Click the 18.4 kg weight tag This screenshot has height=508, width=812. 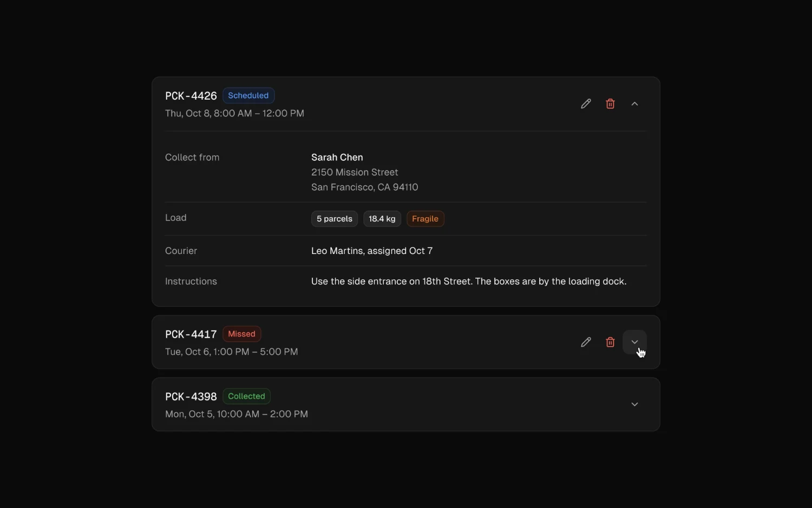382,219
